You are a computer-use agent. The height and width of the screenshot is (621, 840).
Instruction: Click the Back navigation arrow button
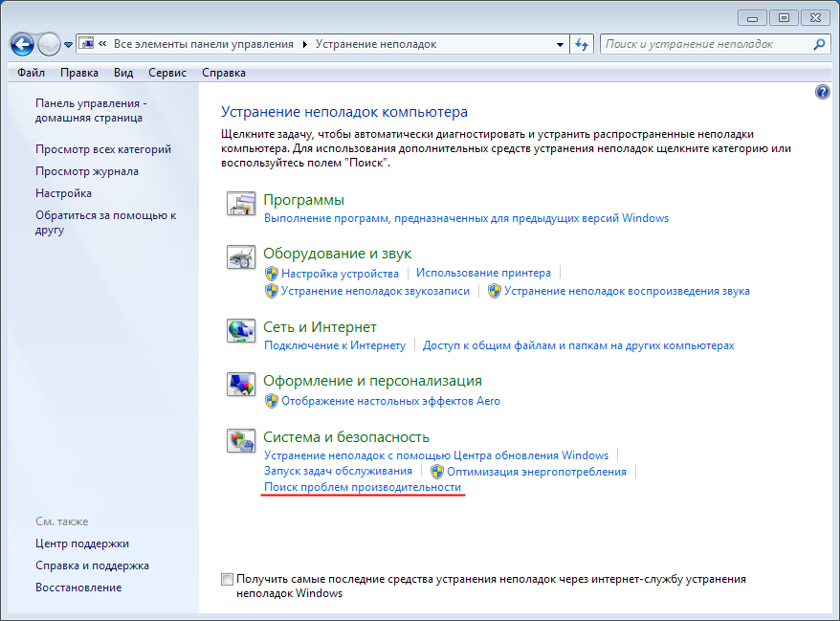pyautogui.click(x=23, y=44)
